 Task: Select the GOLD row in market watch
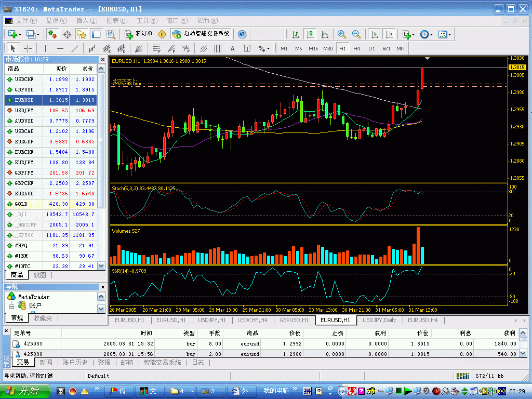coord(21,204)
